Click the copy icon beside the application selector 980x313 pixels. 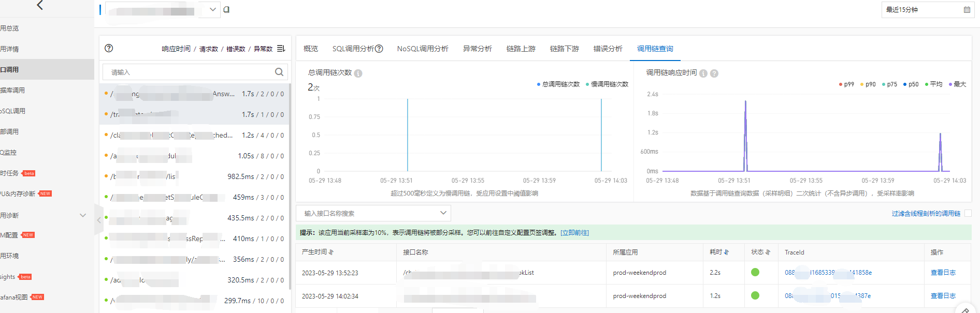pyautogui.click(x=226, y=9)
